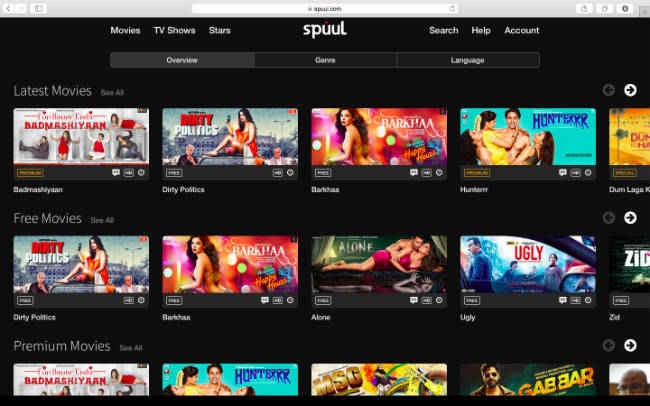This screenshot has height=406, width=650.
Task: Open the Safari share menu
Action: 584,8
